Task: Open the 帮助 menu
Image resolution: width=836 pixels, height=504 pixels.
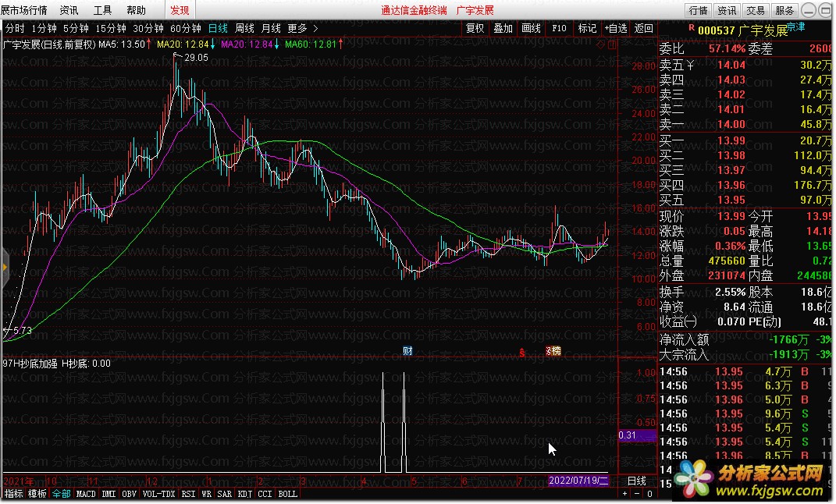Action: [x=136, y=10]
